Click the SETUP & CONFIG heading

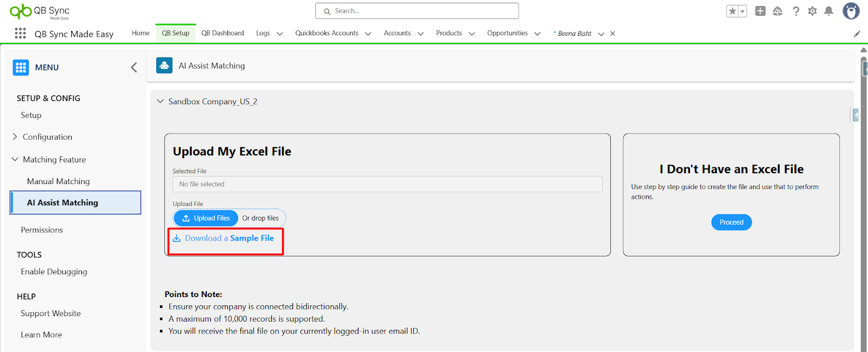coord(48,98)
